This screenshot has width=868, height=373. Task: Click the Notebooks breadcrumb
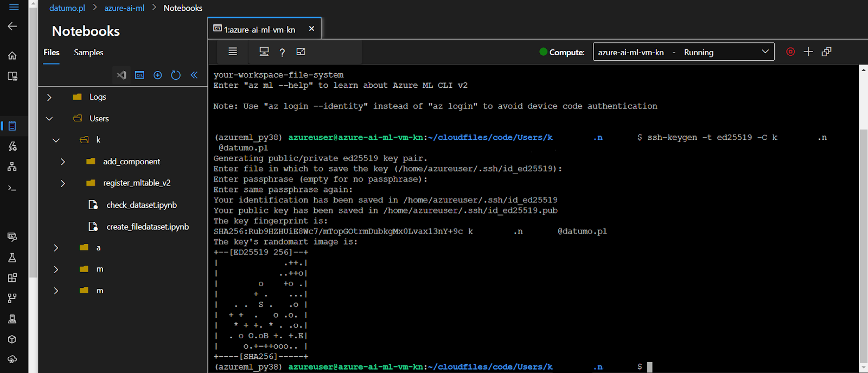183,8
